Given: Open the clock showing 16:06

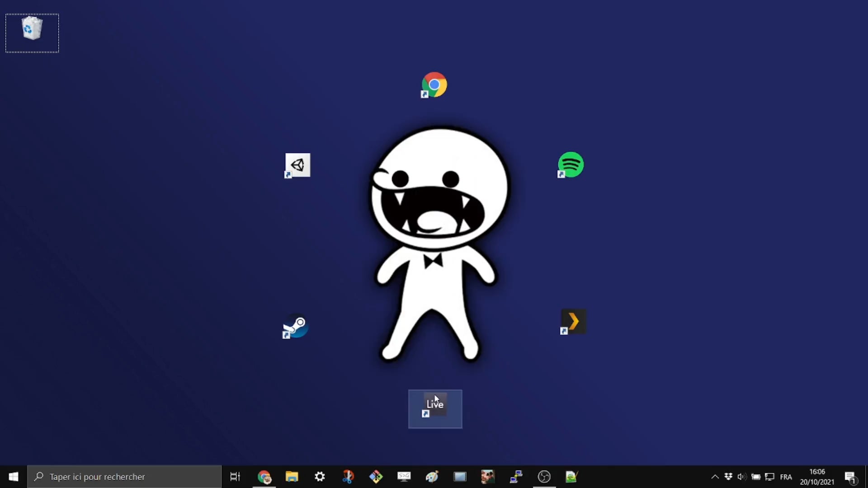Looking at the screenshot, I should [x=817, y=477].
